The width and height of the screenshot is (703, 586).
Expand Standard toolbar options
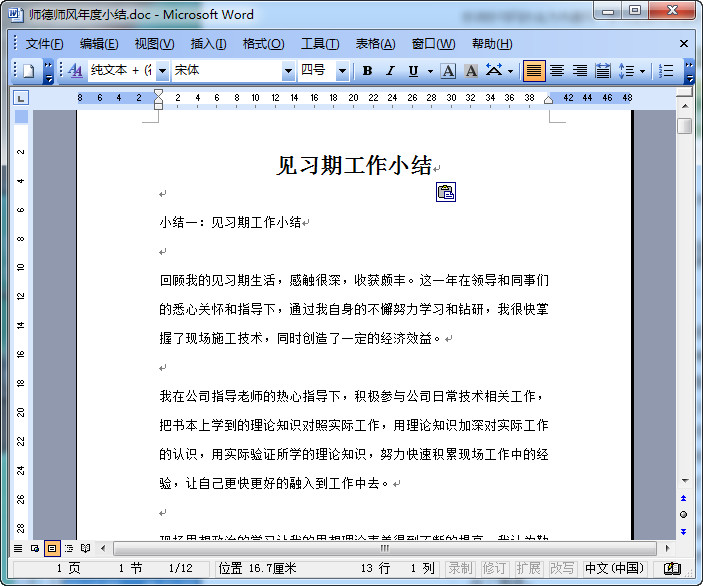[48, 72]
